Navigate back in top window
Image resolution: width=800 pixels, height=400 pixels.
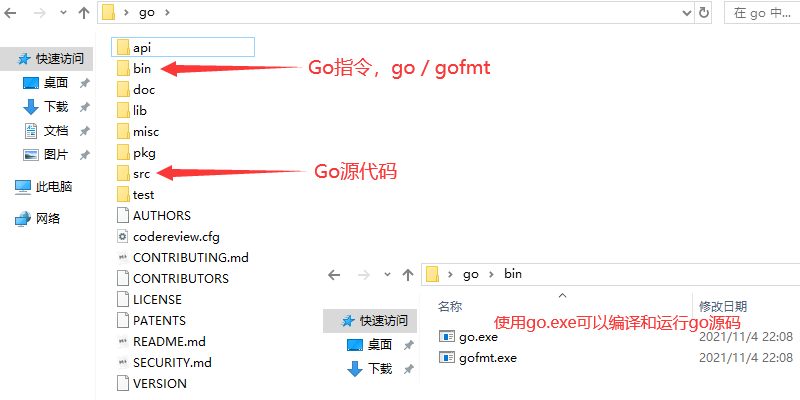click(x=10, y=13)
